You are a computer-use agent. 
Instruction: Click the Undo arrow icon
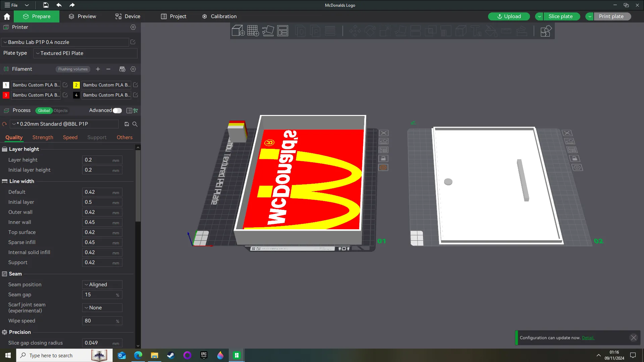(59, 5)
